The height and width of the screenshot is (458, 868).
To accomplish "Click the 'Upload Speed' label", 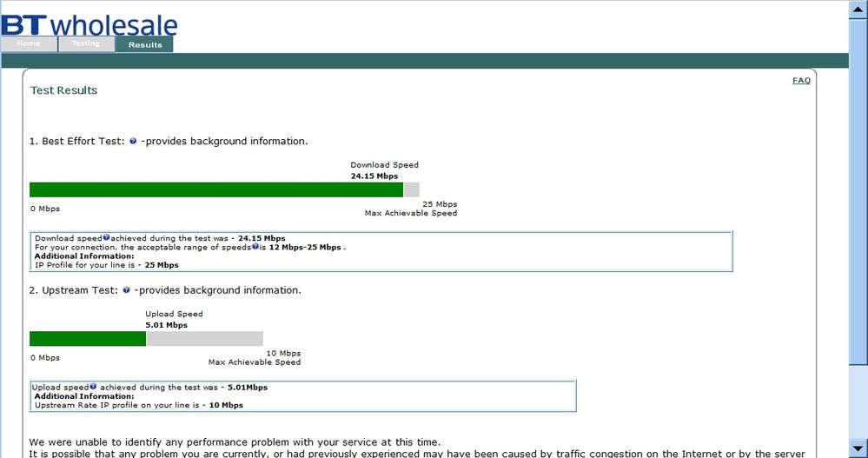I will coord(174,314).
